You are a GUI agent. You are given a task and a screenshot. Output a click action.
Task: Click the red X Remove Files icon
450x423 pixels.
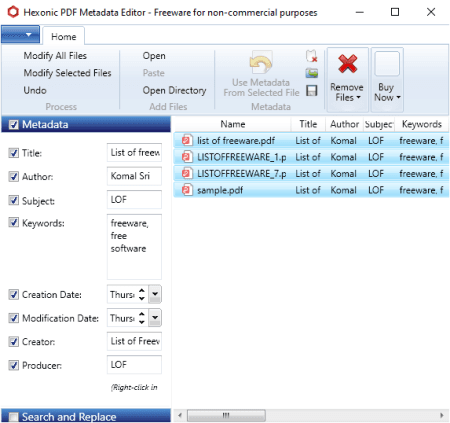pyautogui.click(x=348, y=64)
